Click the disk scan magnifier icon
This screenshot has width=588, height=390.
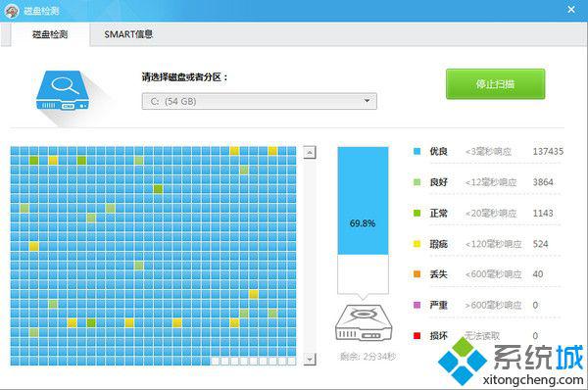(x=63, y=91)
